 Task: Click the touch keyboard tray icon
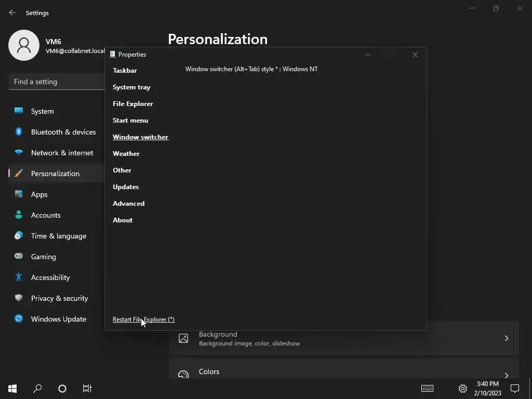click(427, 389)
